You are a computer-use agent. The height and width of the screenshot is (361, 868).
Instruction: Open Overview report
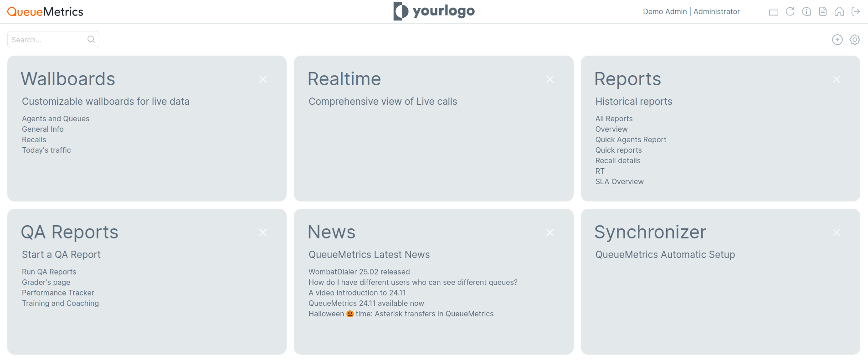tap(611, 129)
